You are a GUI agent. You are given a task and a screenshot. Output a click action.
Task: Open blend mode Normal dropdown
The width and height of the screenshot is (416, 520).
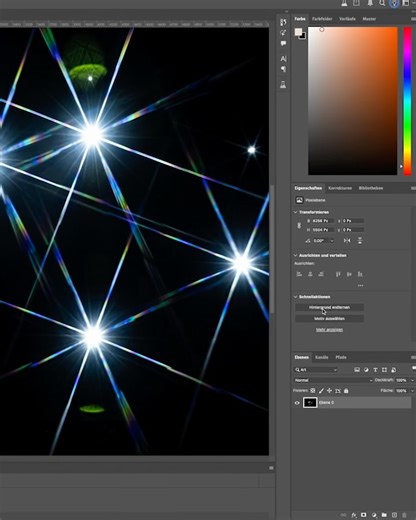(333, 380)
